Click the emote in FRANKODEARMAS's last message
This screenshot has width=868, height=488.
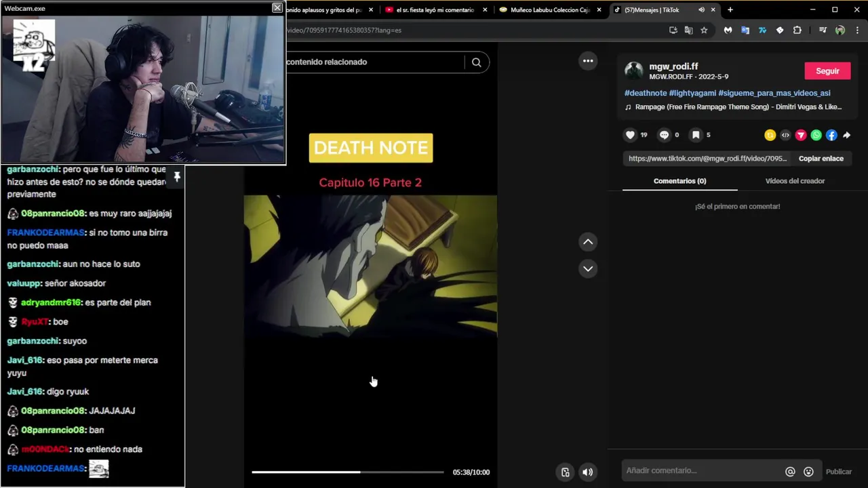[99, 468]
